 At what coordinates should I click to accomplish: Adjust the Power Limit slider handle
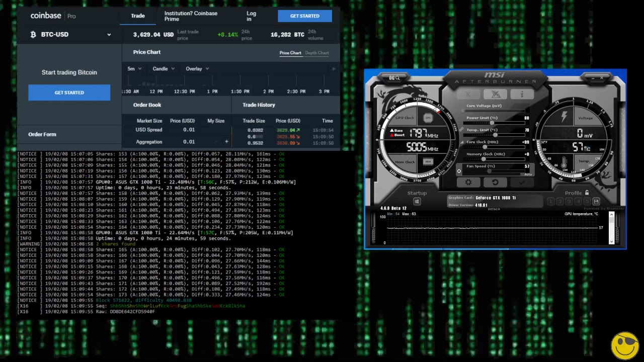pos(492,123)
